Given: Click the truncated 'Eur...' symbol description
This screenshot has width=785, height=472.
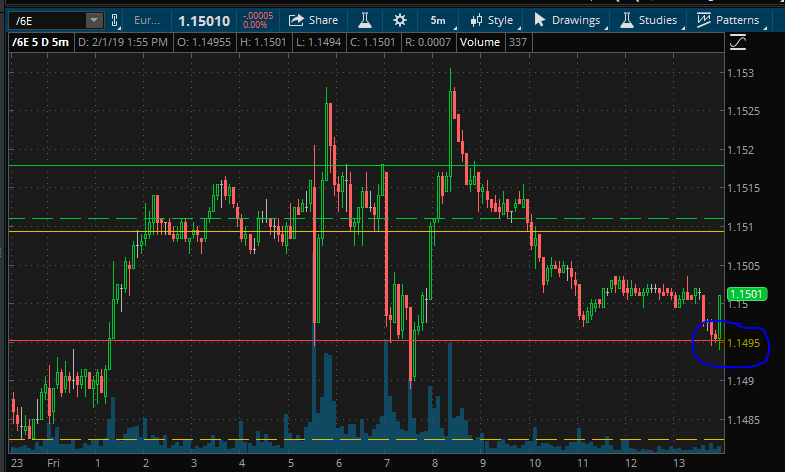Looking at the screenshot, I should (x=147, y=21).
